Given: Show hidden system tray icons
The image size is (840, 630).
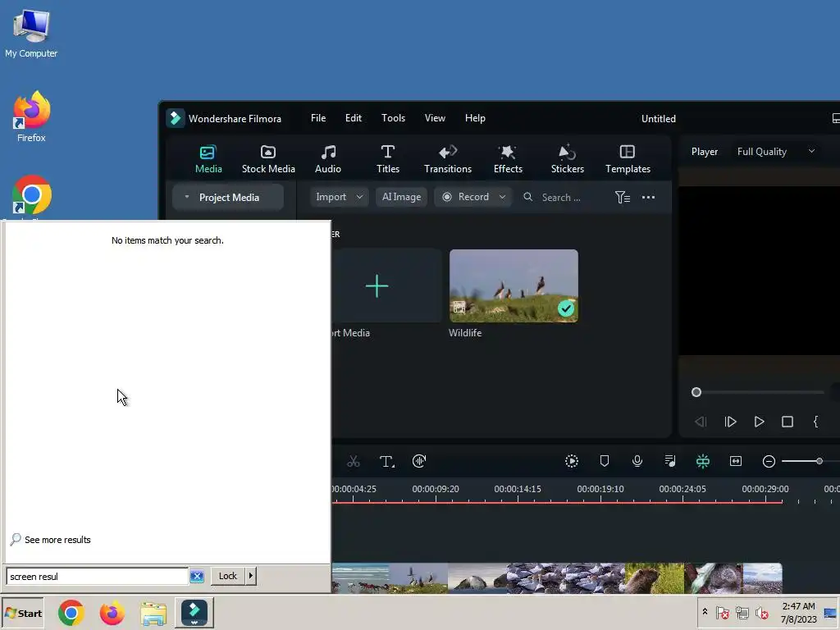Looking at the screenshot, I should pyautogui.click(x=705, y=612).
